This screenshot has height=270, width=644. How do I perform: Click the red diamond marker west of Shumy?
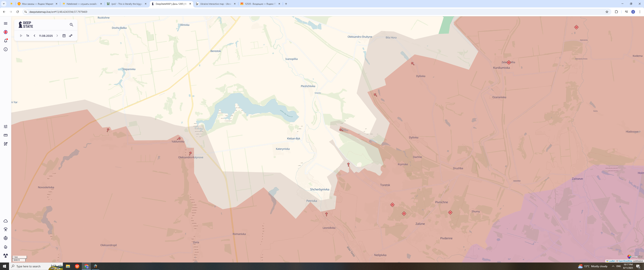[450, 212]
